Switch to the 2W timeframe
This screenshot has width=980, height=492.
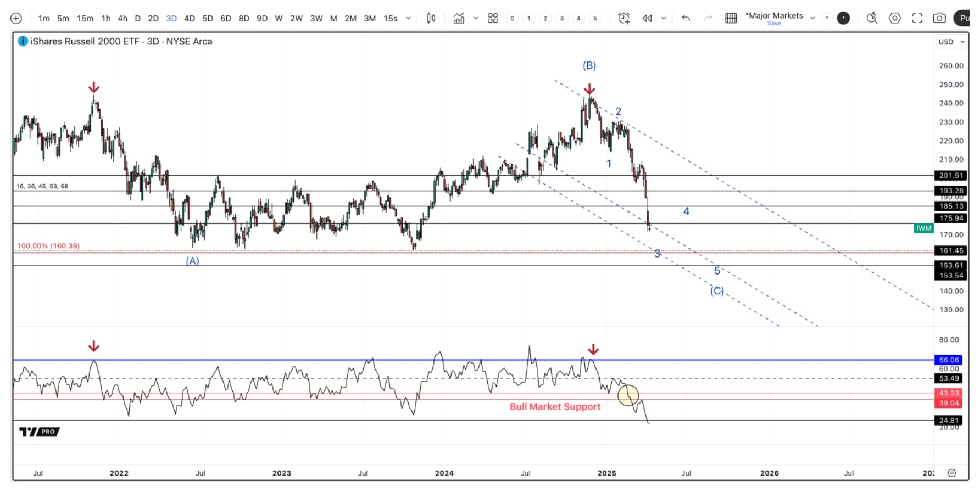(296, 18)
